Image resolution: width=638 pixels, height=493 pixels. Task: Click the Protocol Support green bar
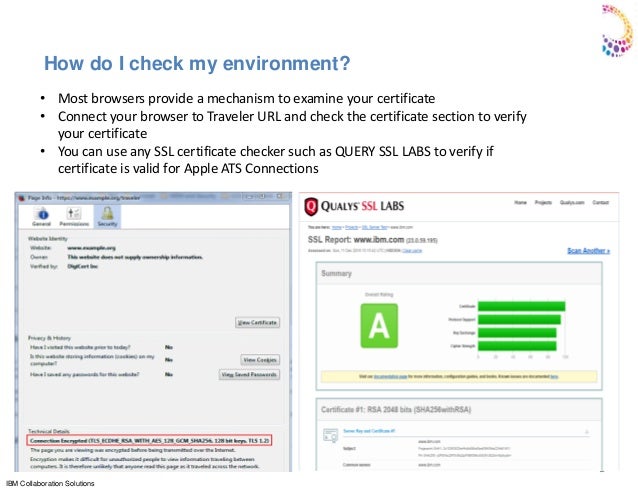(x=520, y=319)
